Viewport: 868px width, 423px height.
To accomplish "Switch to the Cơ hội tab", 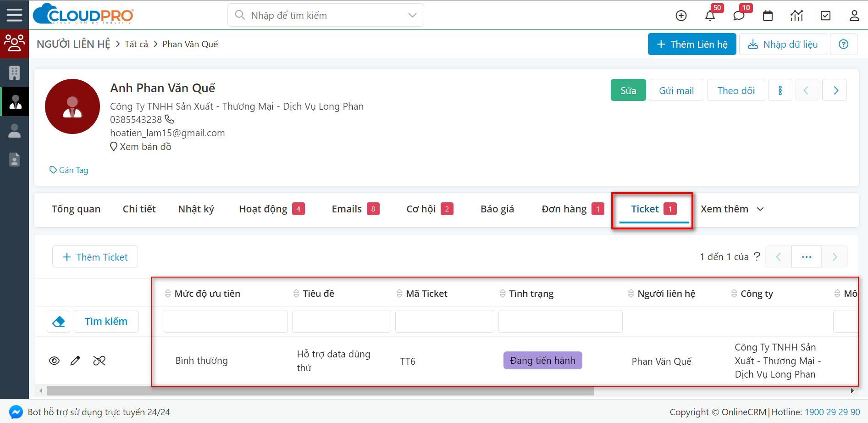I will coord(430,209).
